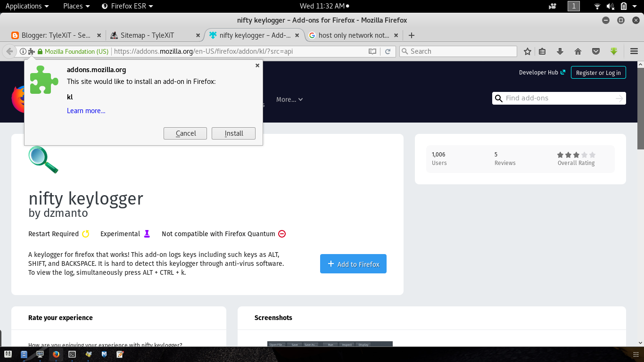This screenshot has width=644, height=362.
Task: Open the Firefox hamburger menu
Action: coord(634,51)
